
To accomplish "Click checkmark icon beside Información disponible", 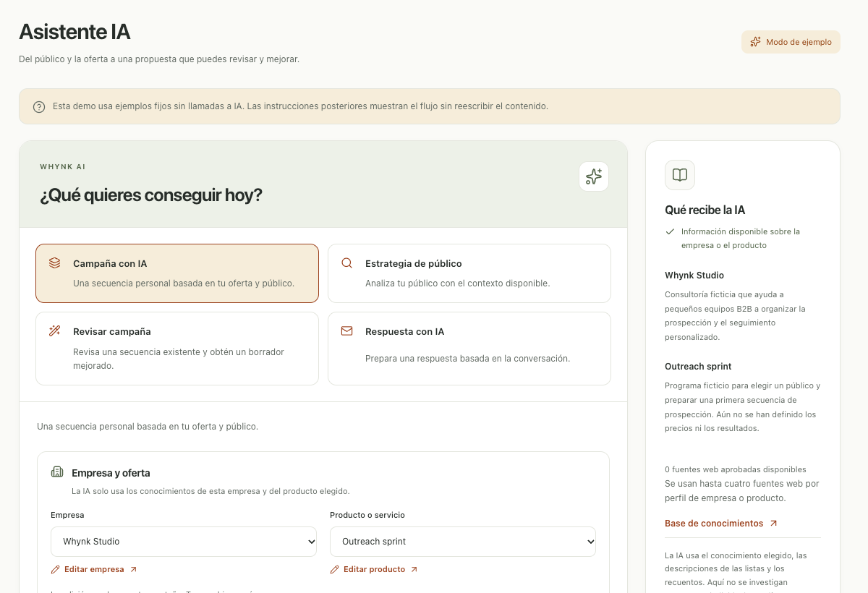I will [669, 232].
